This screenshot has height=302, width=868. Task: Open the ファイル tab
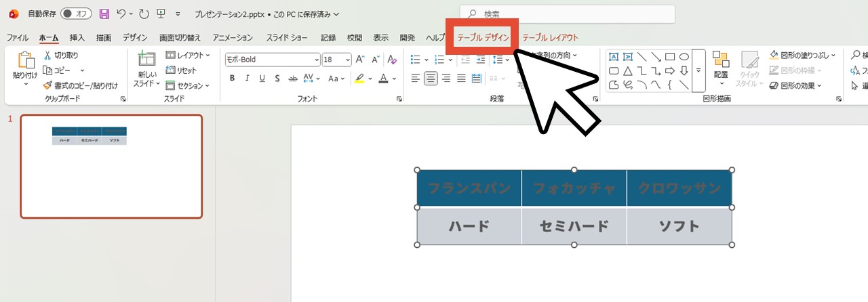point(18,37)
